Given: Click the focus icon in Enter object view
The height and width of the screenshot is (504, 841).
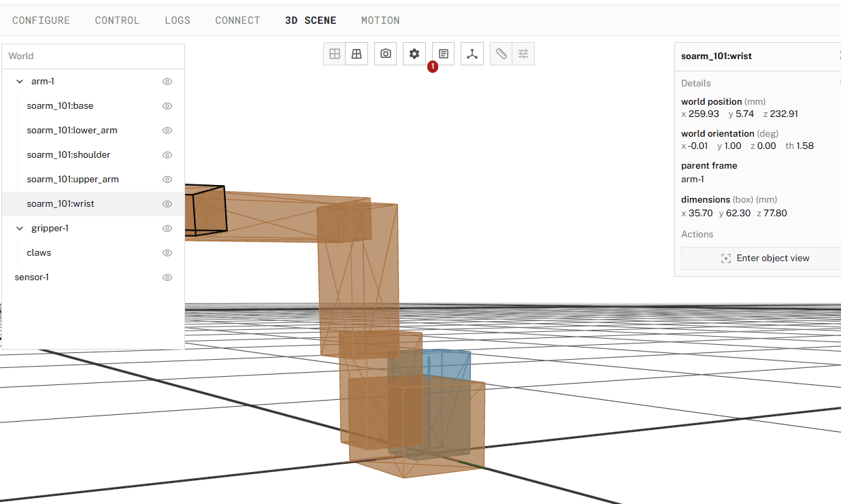Looking at the screenshot, I should tap(726, 258).
